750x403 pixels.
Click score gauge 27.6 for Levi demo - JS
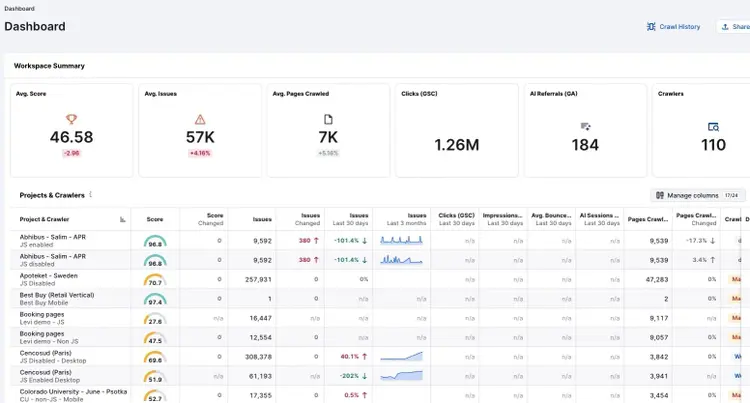155,318
